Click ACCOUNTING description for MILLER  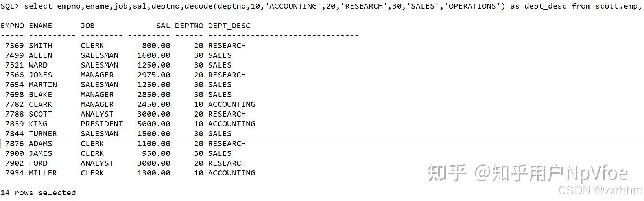coord(231,173)
